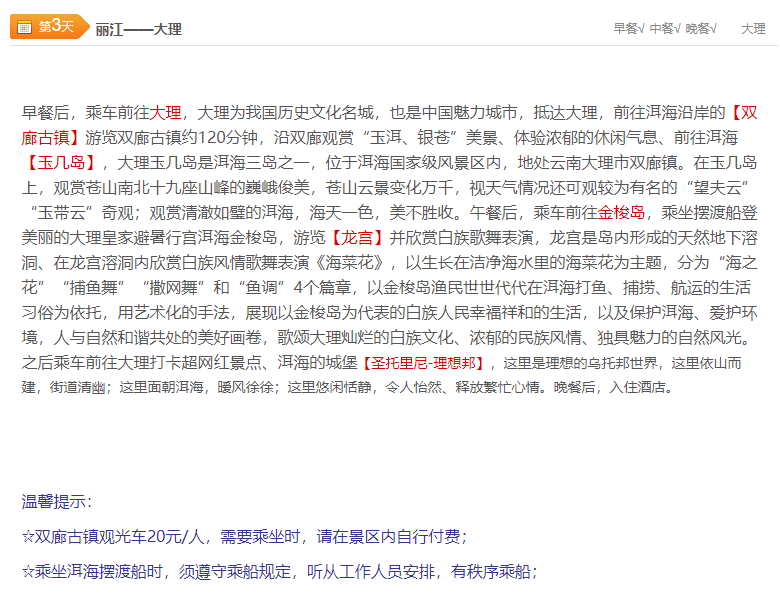Click the star before 乘坐洱海摆渡船 tip
The width and height of the screenshot is (780, 600).
coord(28,572)
